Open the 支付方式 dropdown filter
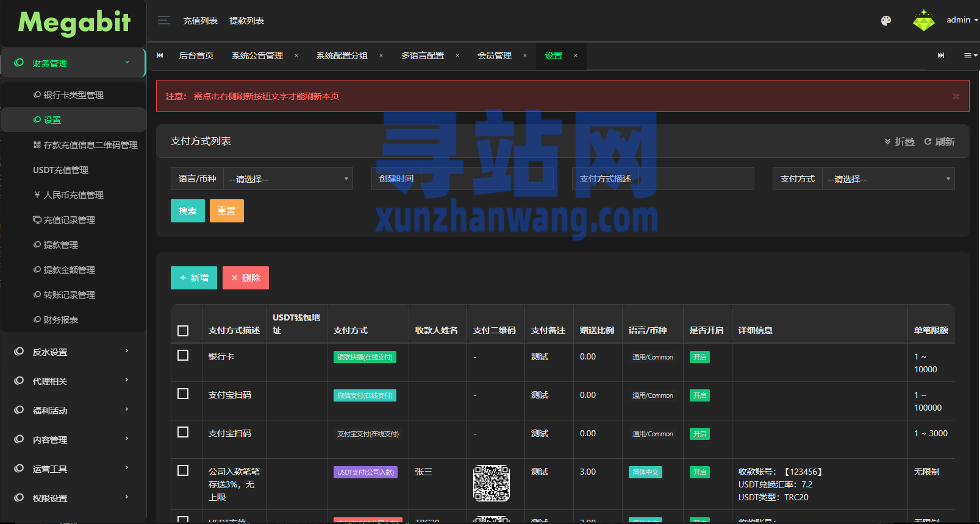Viewport: 980px width, 524px height. tap(888, 179)
